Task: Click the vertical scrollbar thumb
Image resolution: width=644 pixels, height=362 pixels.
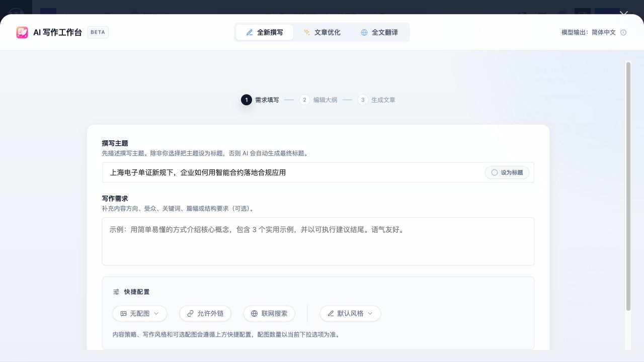Action: click(x=628, y=186)
